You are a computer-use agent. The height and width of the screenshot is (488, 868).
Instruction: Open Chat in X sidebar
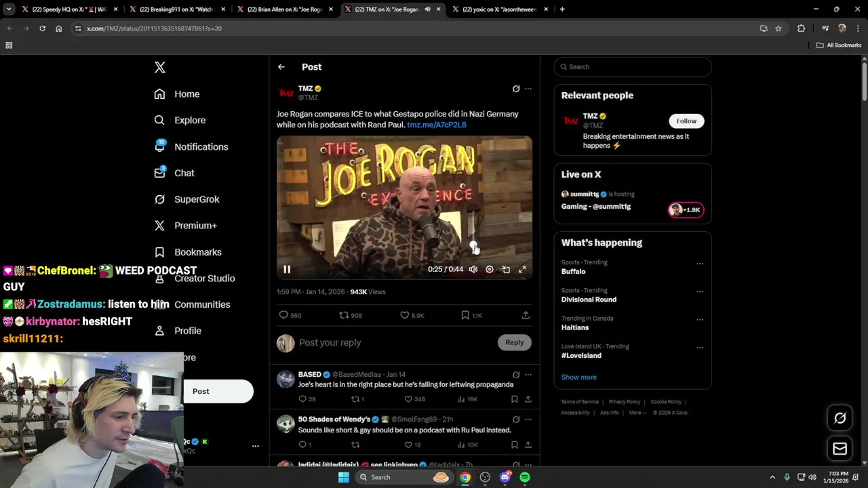[174, 173]
